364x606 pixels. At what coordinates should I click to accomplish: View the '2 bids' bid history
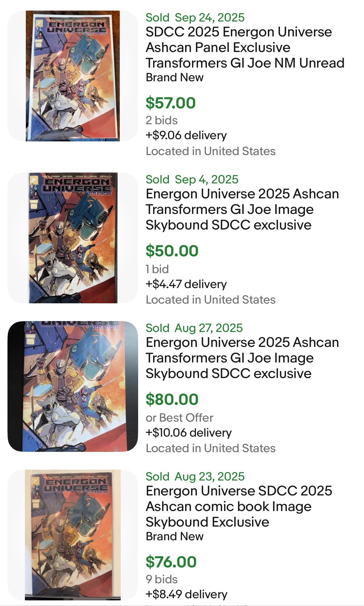pos(161,120)
